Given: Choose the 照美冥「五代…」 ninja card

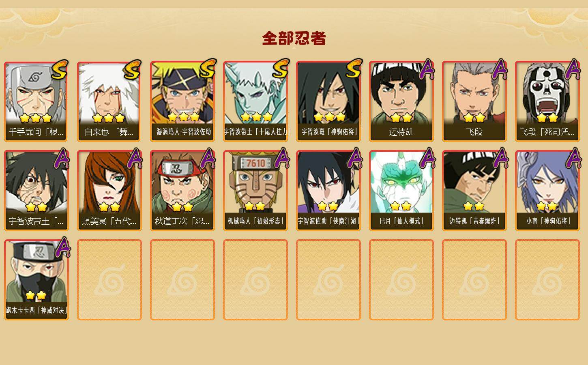Looking at the screenshot, I should 109,191.
